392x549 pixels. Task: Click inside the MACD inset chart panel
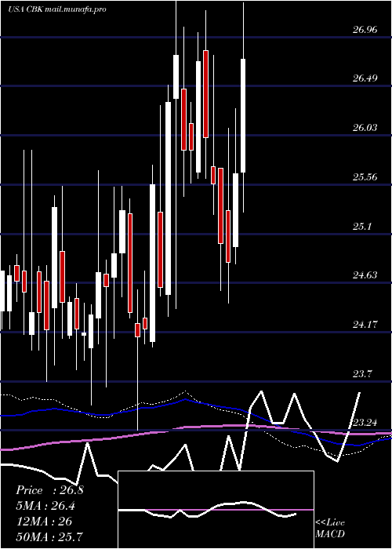216,510
